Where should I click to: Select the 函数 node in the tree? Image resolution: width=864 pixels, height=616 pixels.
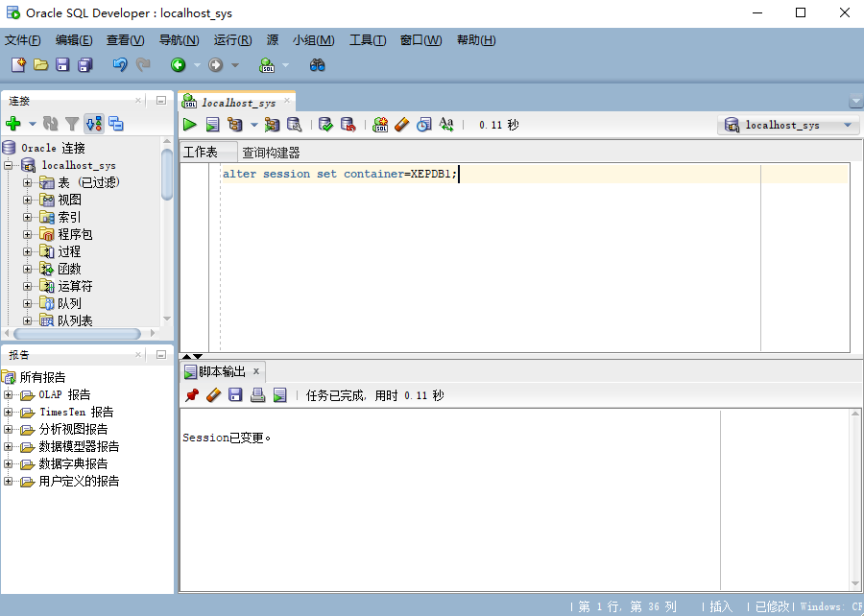click(69, 270)
